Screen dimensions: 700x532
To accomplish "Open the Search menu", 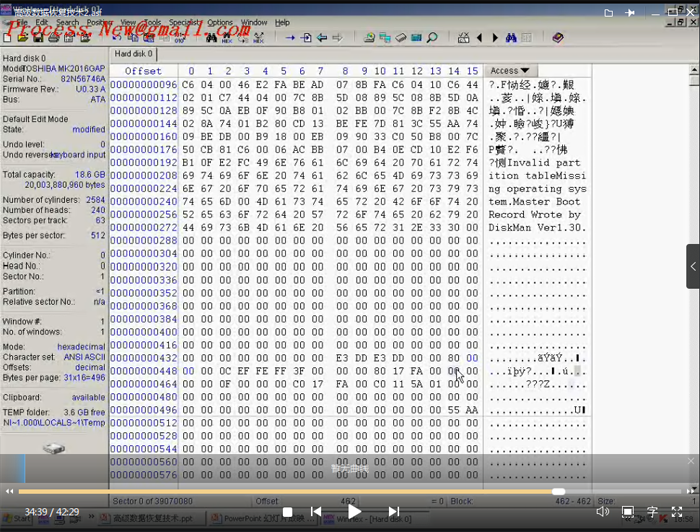I will pos(67,22).
